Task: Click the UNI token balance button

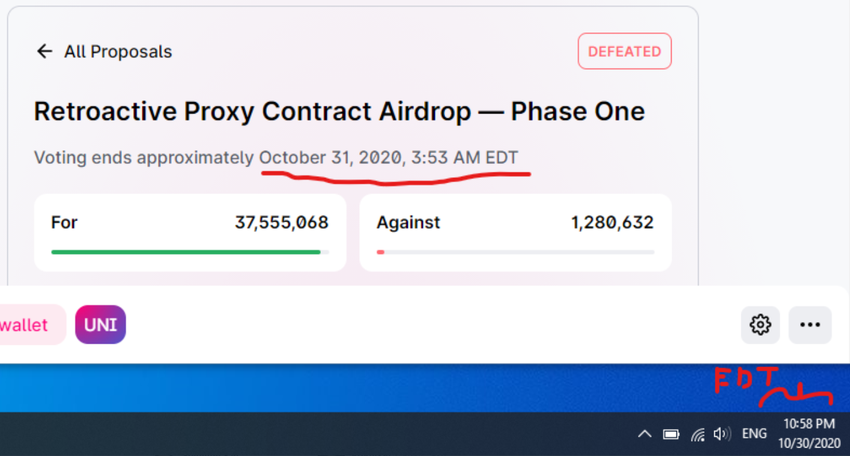Action: (100, 325)
